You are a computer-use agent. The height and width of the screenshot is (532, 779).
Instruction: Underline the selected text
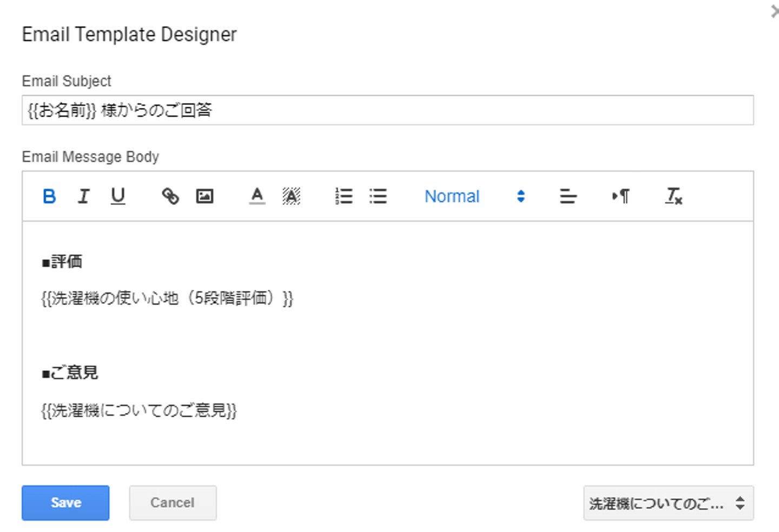coord(118,196)
